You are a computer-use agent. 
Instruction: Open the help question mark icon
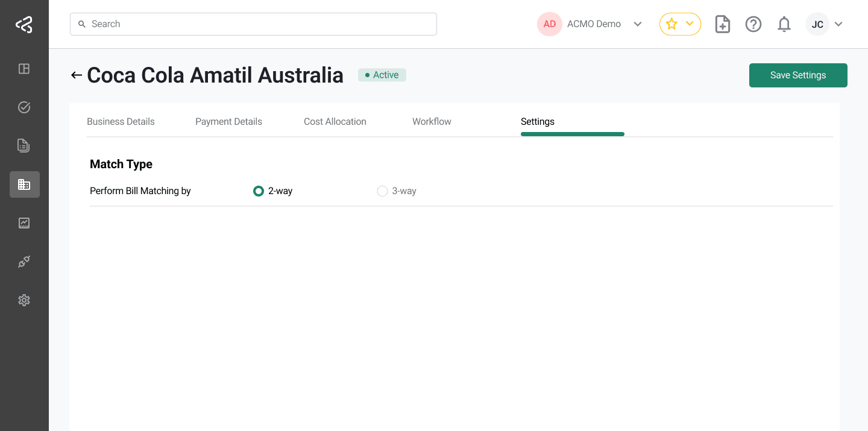pos(753,24)
